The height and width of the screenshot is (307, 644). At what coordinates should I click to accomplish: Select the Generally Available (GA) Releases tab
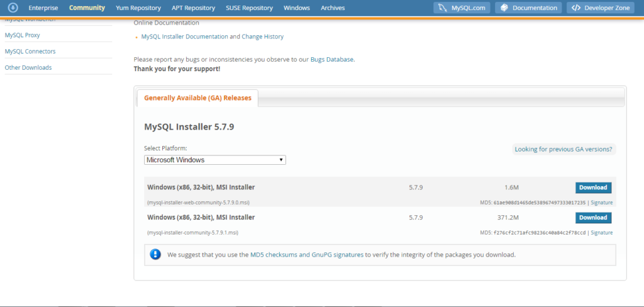[x=197, y=98]
